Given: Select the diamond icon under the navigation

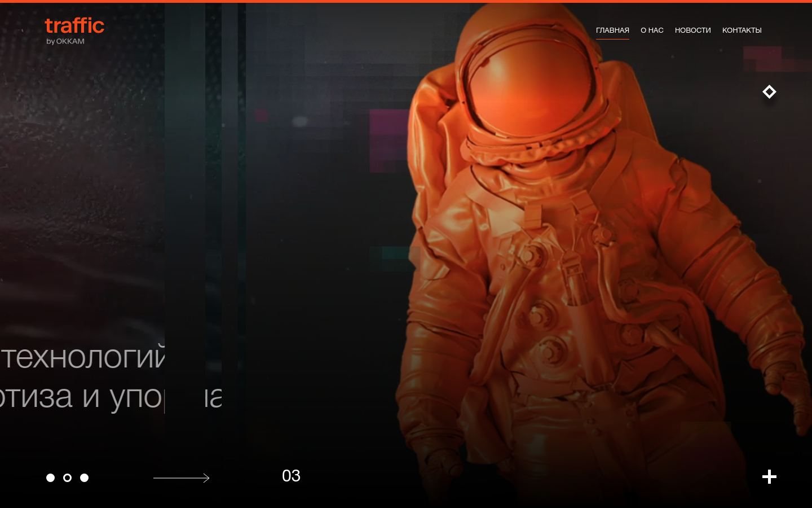Looking at the screenshot, I should click(x=769, y=91).
